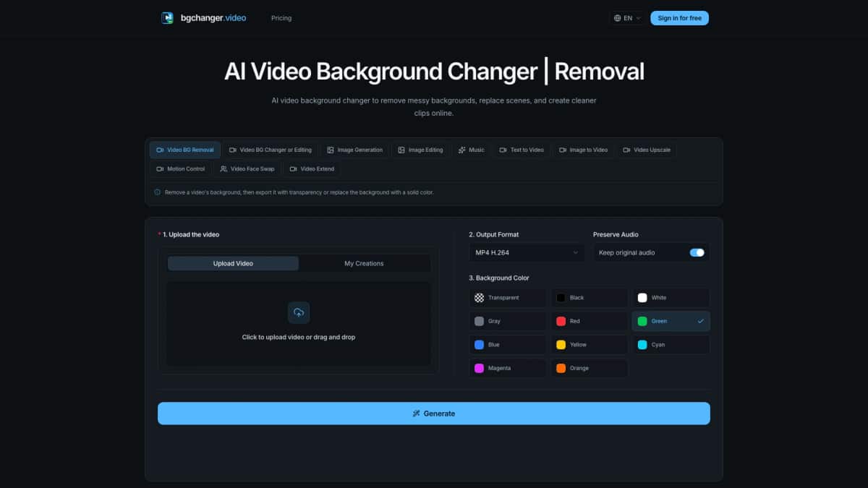The height and width of the screenshot is (488, 868).
Task: Select the Text to Video tab
Action: click(x=522, y=150)
